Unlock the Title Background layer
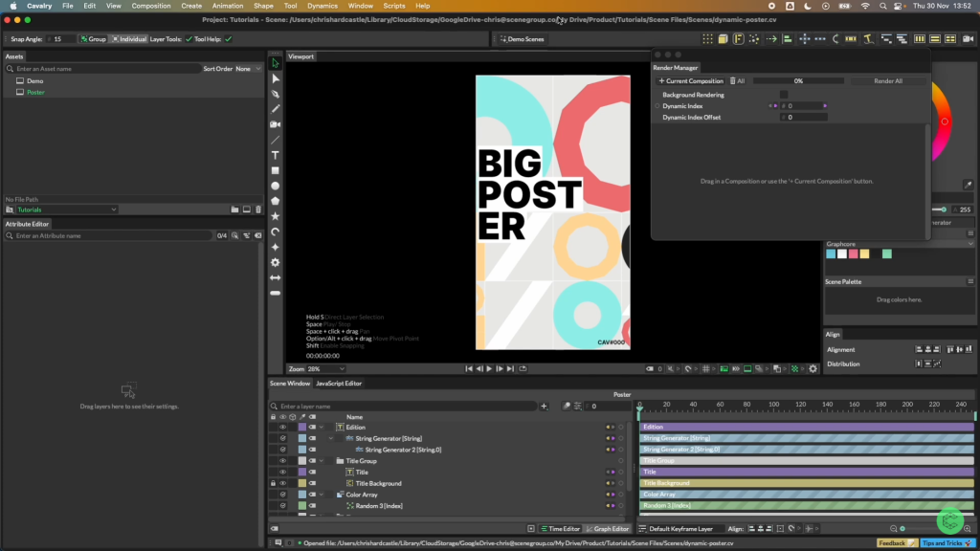 (273, 483)
